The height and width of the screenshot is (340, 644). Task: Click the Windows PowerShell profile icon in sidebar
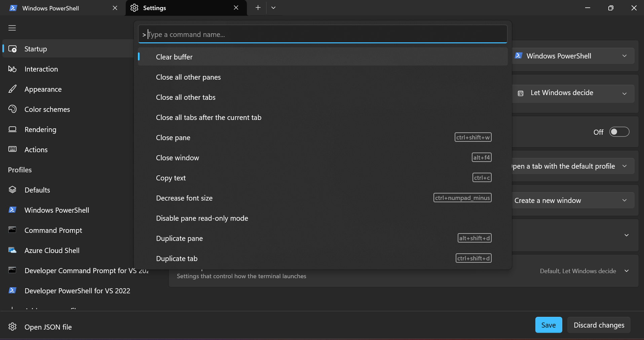point(12,210)
